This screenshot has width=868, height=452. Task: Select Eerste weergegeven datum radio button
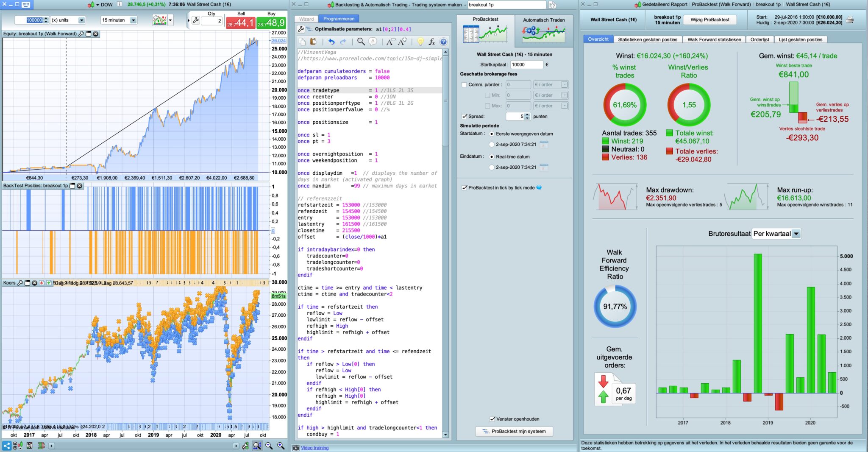(492, 134)
